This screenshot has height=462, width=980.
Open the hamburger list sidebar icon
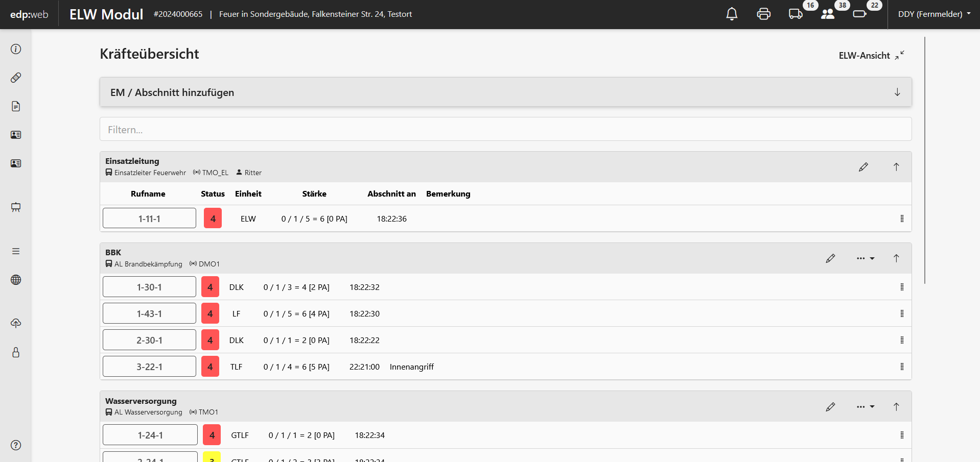pos(16,251)
